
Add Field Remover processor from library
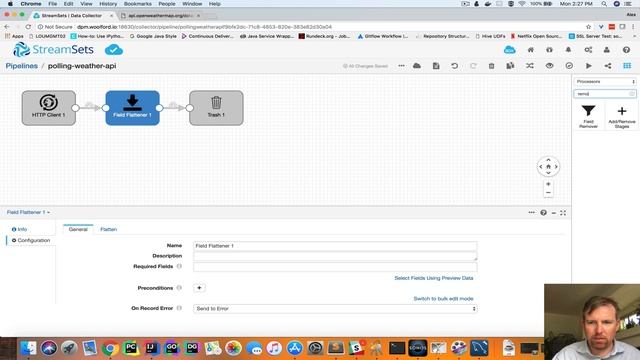tap(588, 116)
